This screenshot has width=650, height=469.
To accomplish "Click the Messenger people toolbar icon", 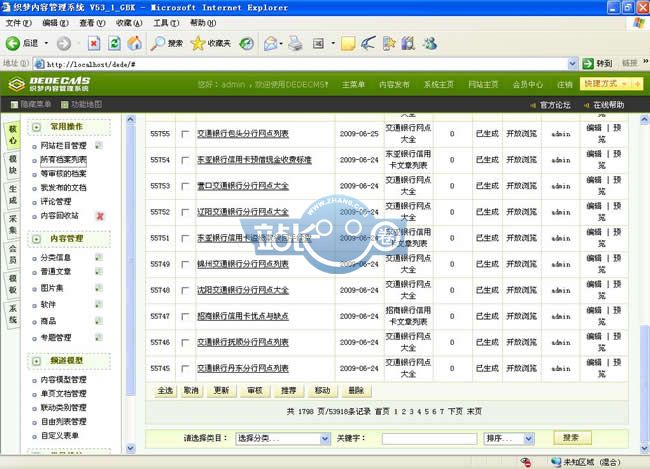I will (430, 43).
